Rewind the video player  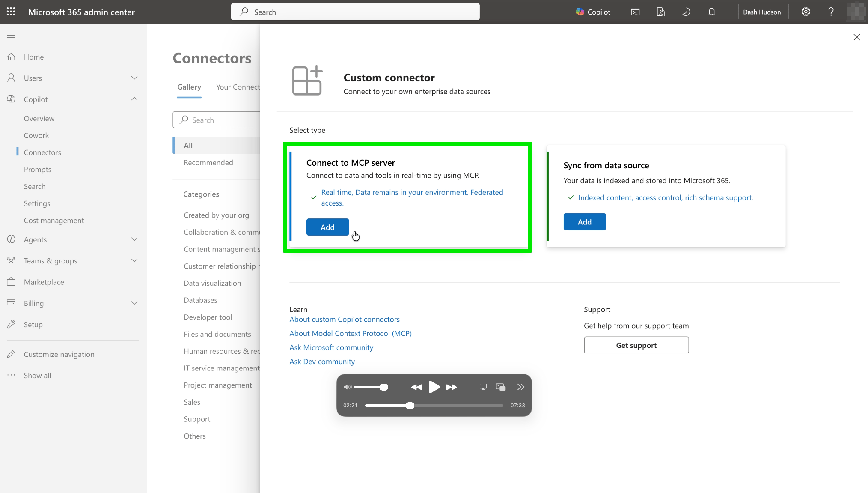(416, 387)
